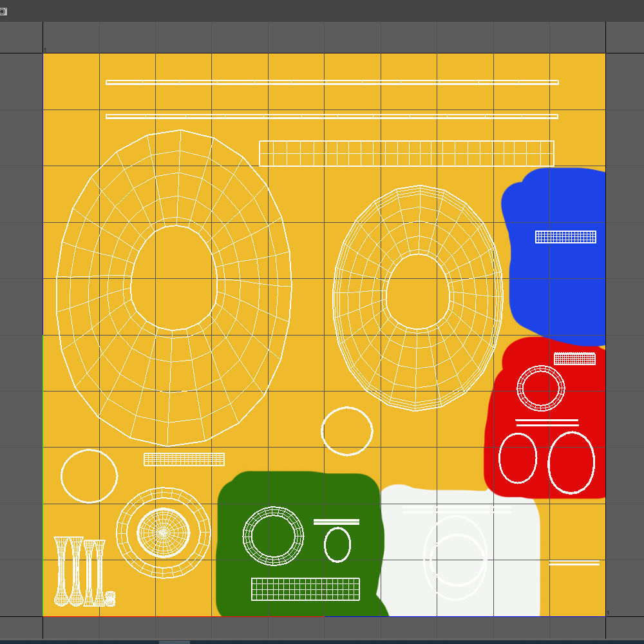
Task: Select the smaller plain oval on red area
Action: coord(518,458)
